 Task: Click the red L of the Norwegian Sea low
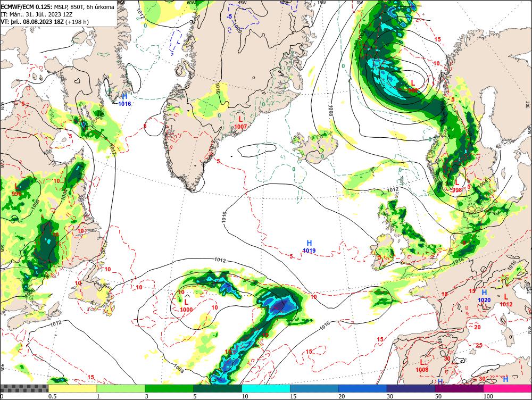tap(413, 83)
